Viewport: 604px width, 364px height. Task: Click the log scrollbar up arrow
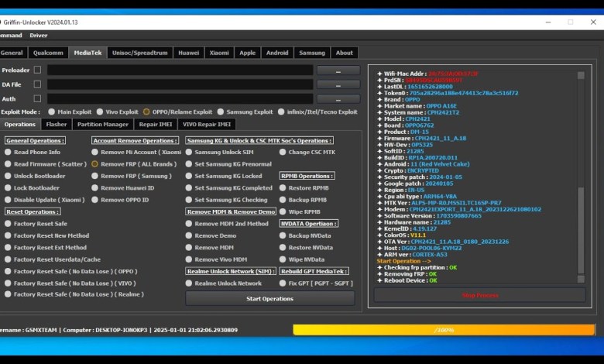(x=581, y=75)
